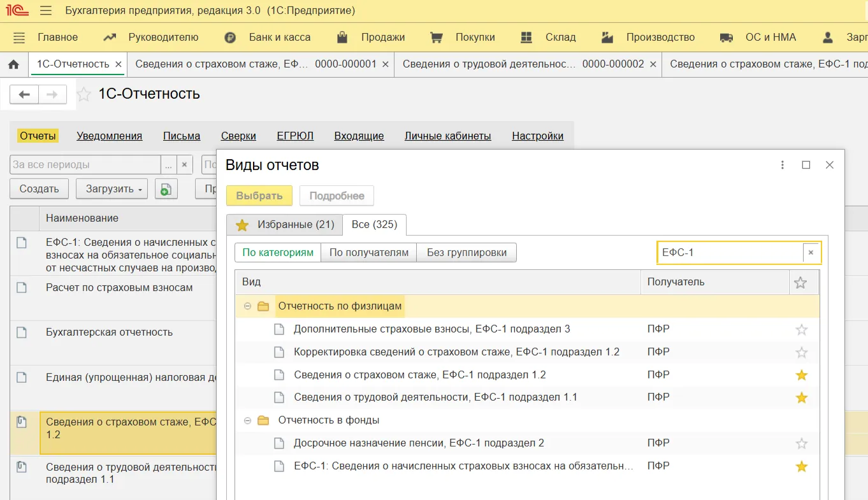The image size is (868, 500).
Task: Unstar Сведения о страховом стаже report
Action: [x=801, y=375]
